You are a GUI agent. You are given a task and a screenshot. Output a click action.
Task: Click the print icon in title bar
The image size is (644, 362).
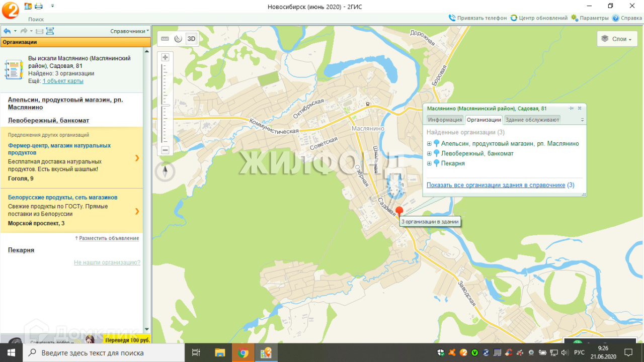pyautogui.click(x=39, y=6)
